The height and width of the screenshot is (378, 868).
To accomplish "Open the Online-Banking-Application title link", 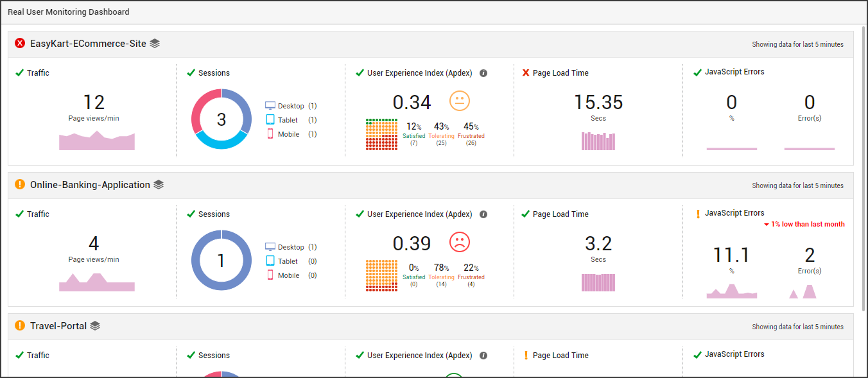I will (90, 185).
